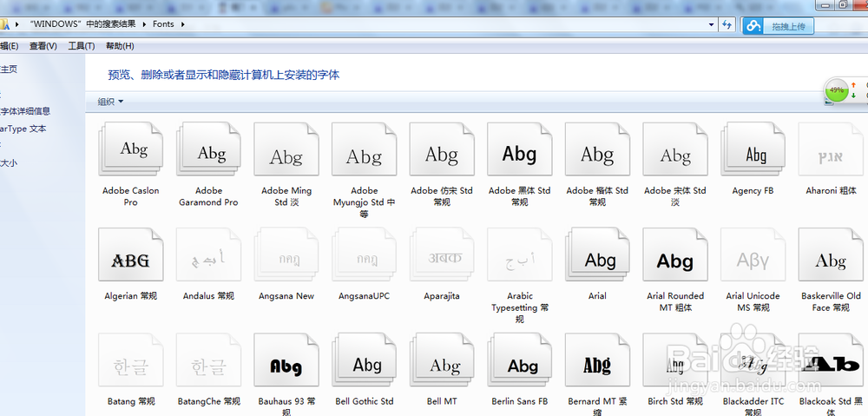This screenshot has height=416, width=868.
Task: Open the 辑(E) edit menu
Action: 9,46
